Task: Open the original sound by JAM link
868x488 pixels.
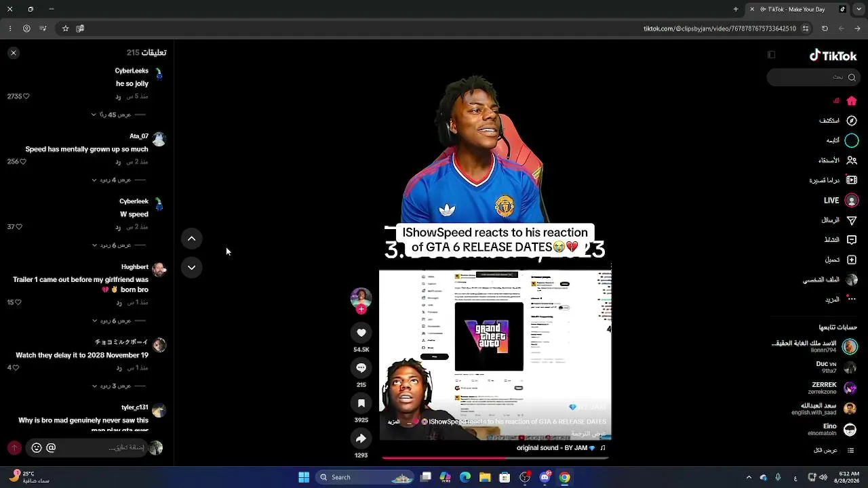Action: 561,448
